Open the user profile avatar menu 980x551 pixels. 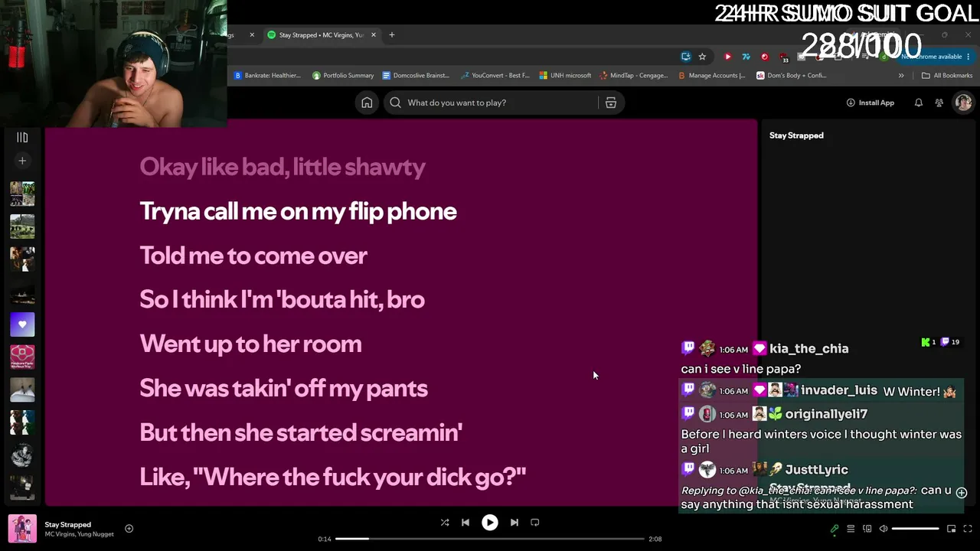tap(963, 103)
